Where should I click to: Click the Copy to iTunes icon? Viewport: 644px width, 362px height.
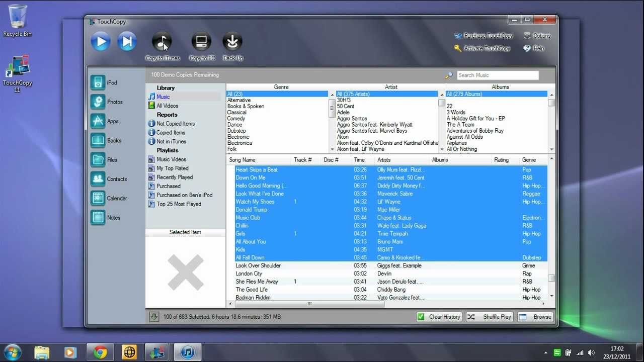point(162,41)
